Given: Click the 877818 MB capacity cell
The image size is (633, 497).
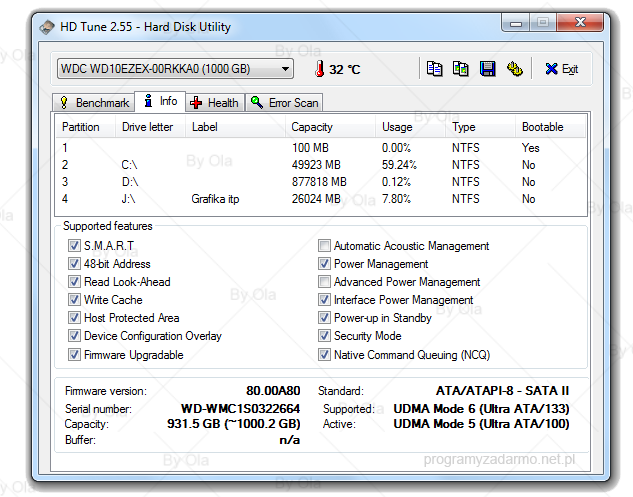Looking at the screenshot, I should click(x=319, y=182).
